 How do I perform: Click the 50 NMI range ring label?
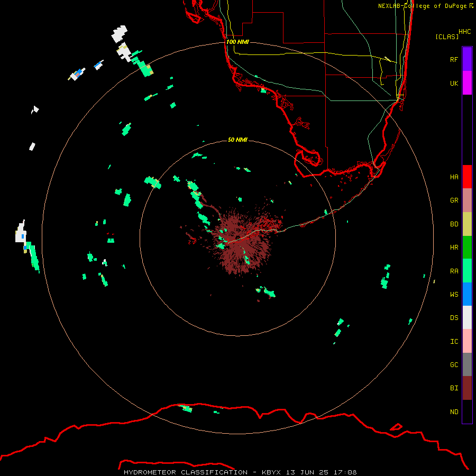pyautogui.click(x=237, y=140)
